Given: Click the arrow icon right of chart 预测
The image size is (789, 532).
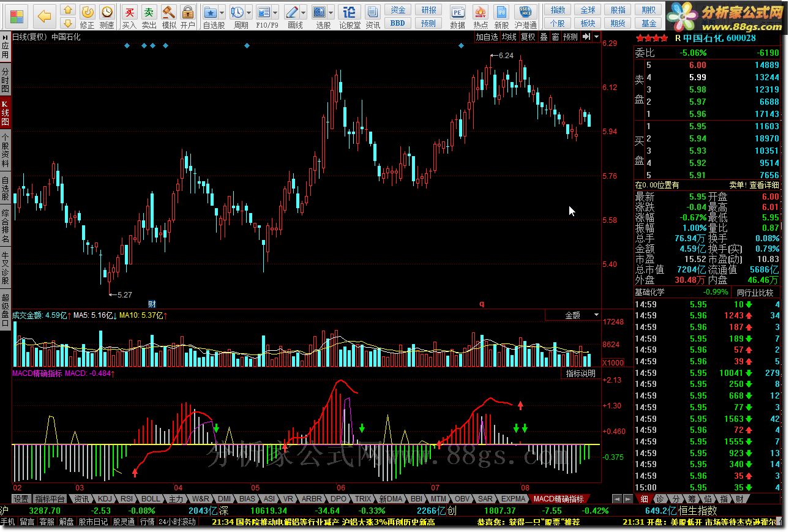Looking at the screenshot, I should click(586, 37).
